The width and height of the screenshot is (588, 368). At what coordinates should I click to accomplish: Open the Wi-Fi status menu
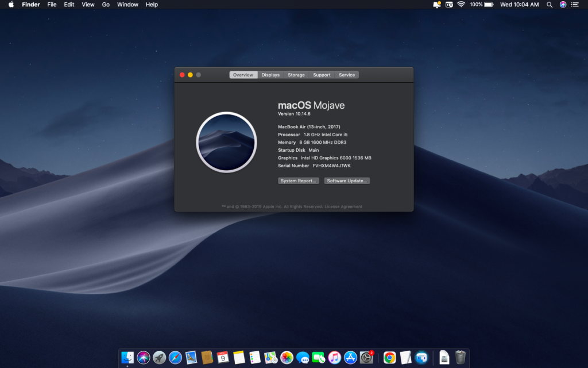click(461, 5)
